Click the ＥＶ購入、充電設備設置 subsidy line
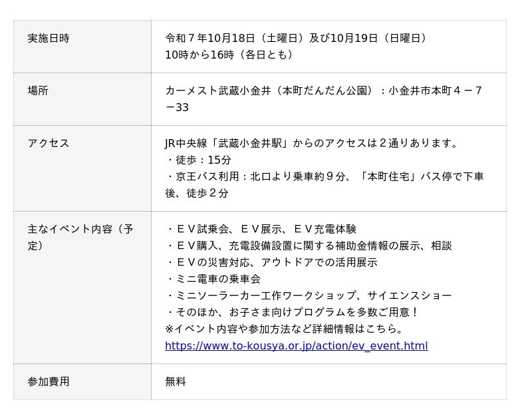Image resolution: width=532 pixels, height=420 pixels. click(x=309, y=246)
